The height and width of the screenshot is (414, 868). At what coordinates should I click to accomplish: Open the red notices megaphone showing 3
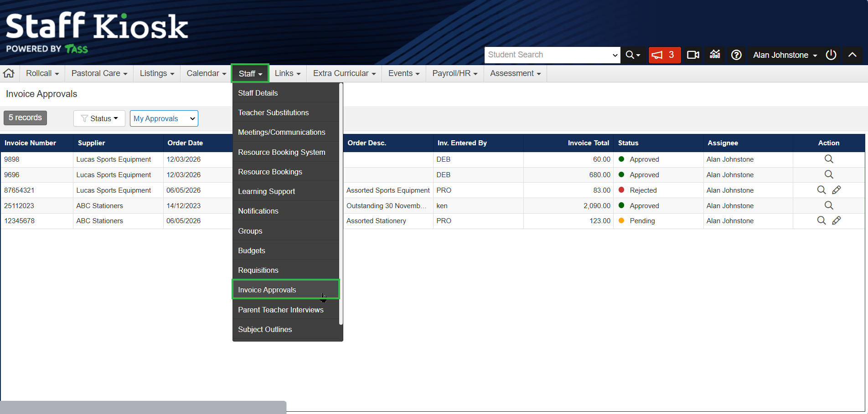664,55
